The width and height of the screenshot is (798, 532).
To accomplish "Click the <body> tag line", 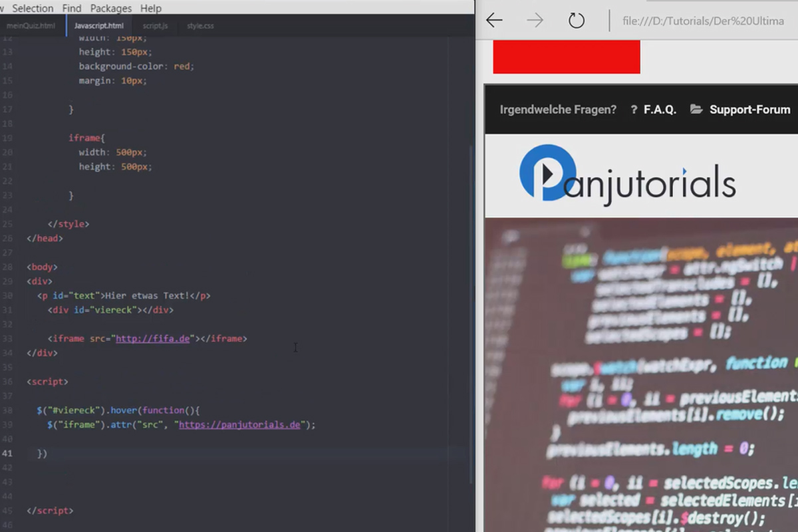I will click(42, 267).
